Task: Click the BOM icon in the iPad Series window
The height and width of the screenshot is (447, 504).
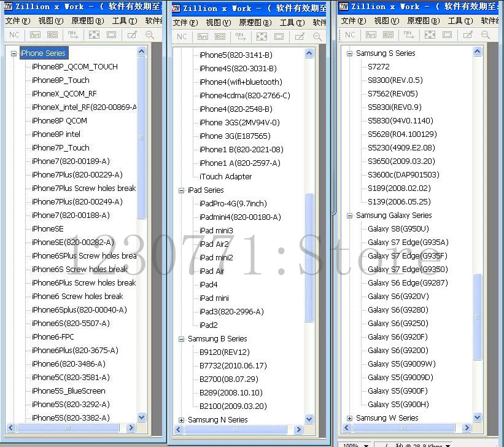Action: 220,37
